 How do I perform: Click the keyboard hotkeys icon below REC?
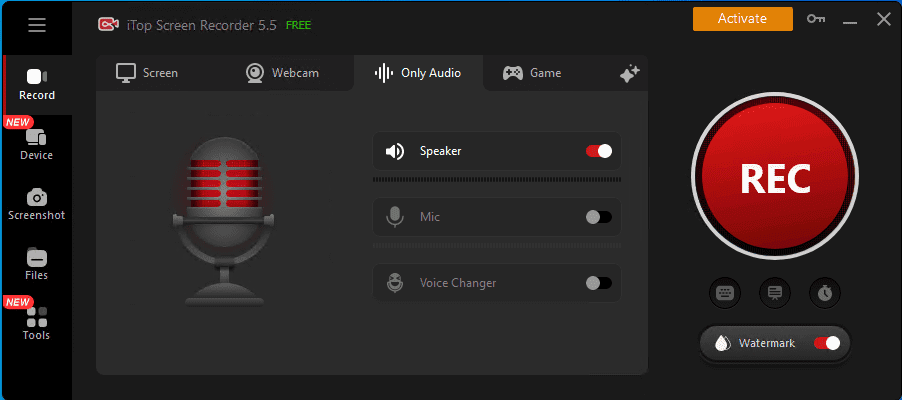pyautogui.click(x=725, y=293)
